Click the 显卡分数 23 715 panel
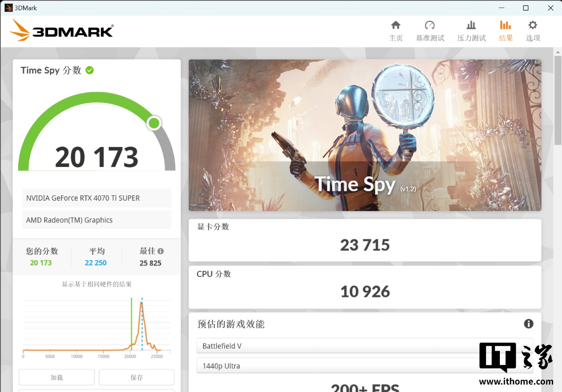Image resolution: width=562 pixels, height=392 pixels. pos(364,240)
